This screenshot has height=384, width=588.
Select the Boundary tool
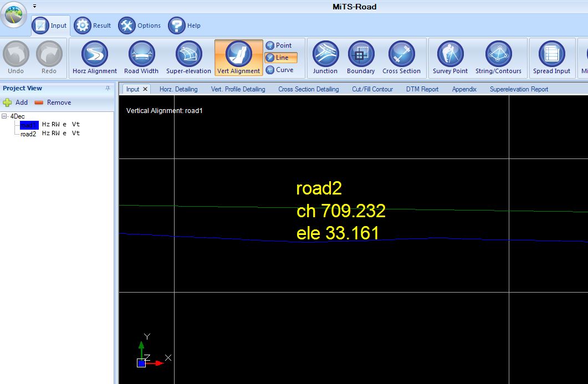click(361, 58)
